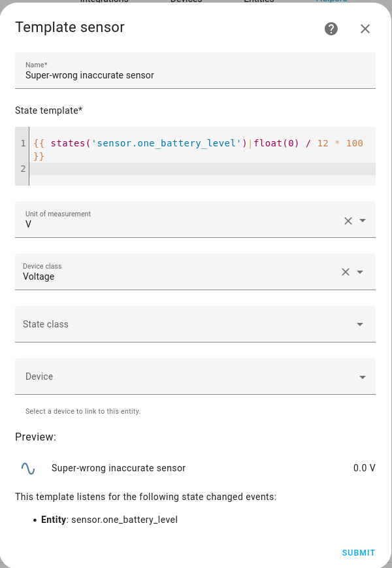
Task: Switch to the Devices tab
Action: (x=186, y=1)
